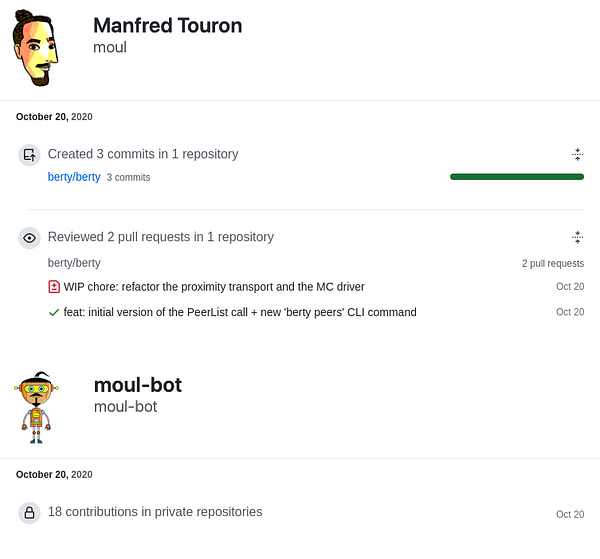The height and width of the screenshot is (559, 600).
Task: Collapse the Reviewed 2 pull requests section
Action: click(x=577, y=238)
